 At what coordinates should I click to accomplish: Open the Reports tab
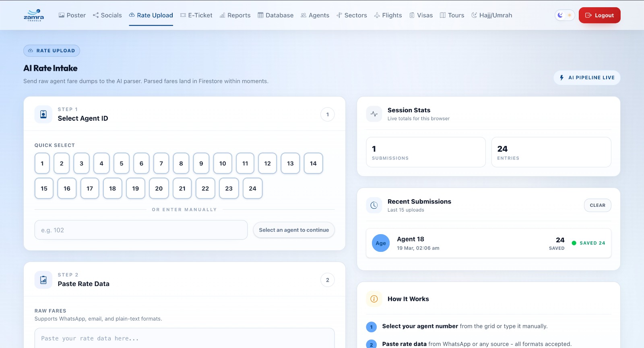pyautogui.click(x=235, y=15)
